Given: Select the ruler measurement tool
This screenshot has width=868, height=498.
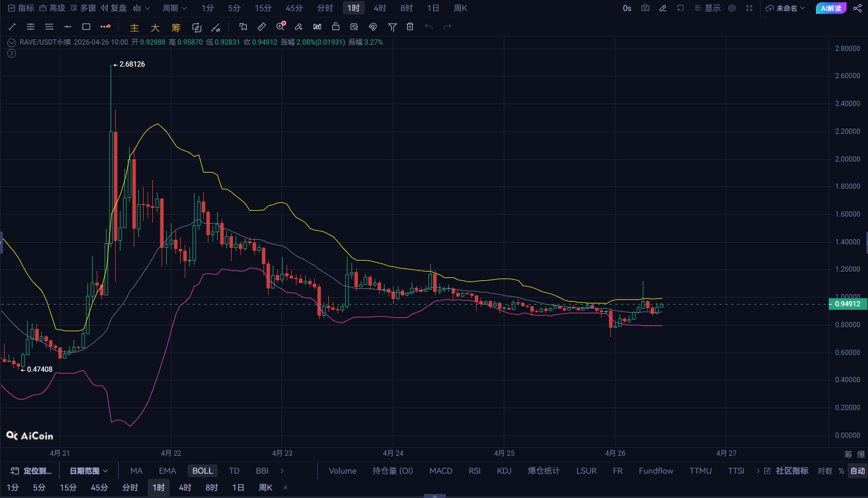Looking at the screenshot, I should pyautogui.click(x=262, y=27).
